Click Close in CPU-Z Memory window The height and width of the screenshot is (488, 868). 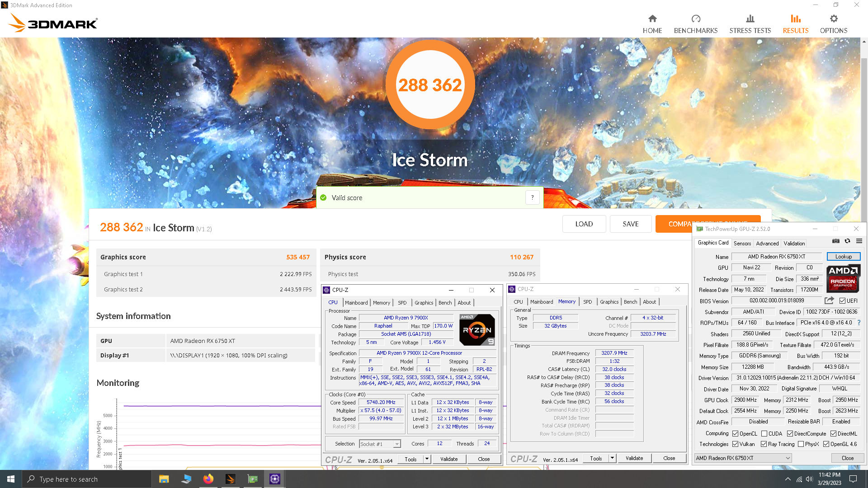(669, 458)
